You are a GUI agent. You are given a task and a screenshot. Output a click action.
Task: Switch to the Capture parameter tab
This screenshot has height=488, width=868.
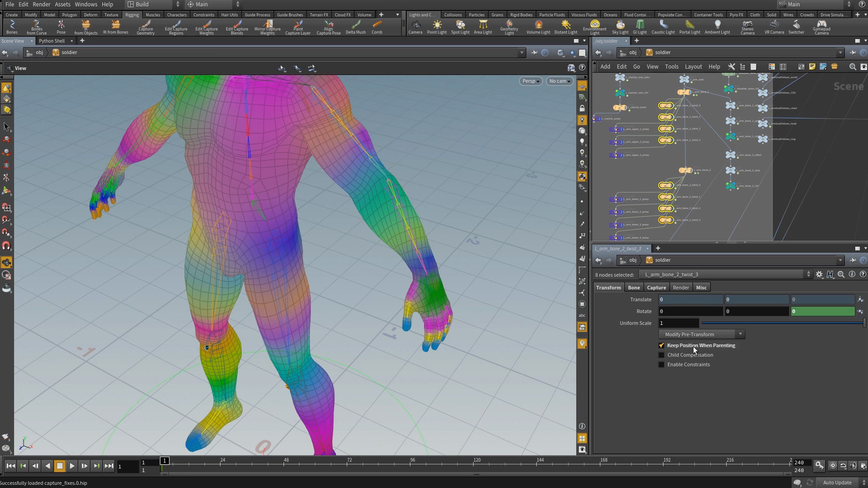tap(656, 287)
